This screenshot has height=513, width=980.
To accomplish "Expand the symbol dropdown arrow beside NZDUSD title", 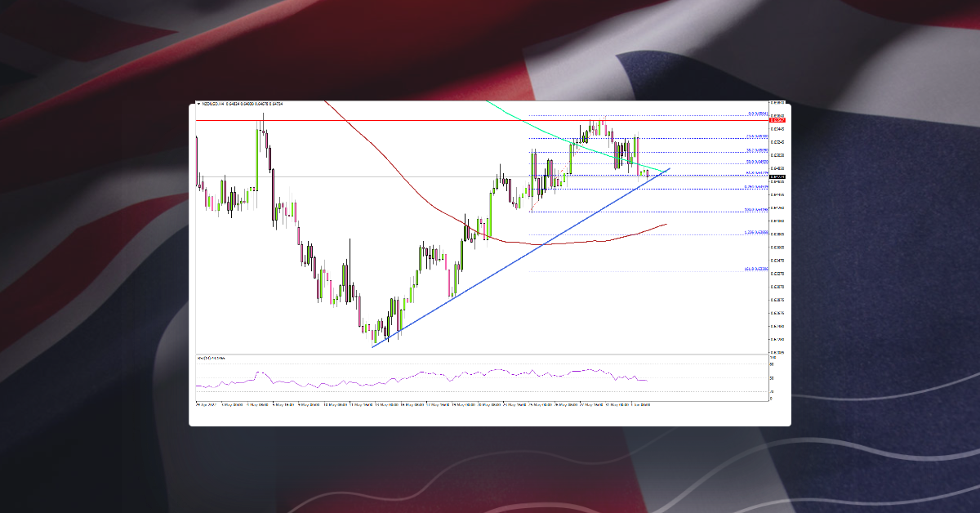I will pos(199,104).
